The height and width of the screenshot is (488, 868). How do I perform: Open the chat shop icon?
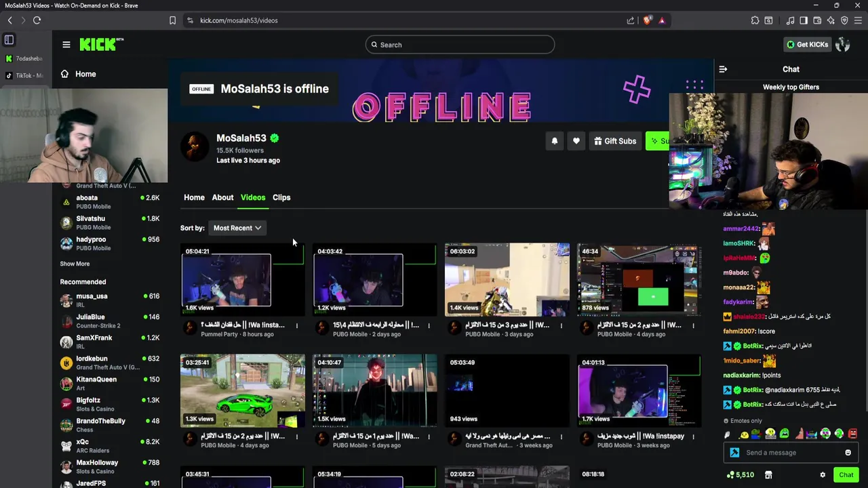[768, 475]
